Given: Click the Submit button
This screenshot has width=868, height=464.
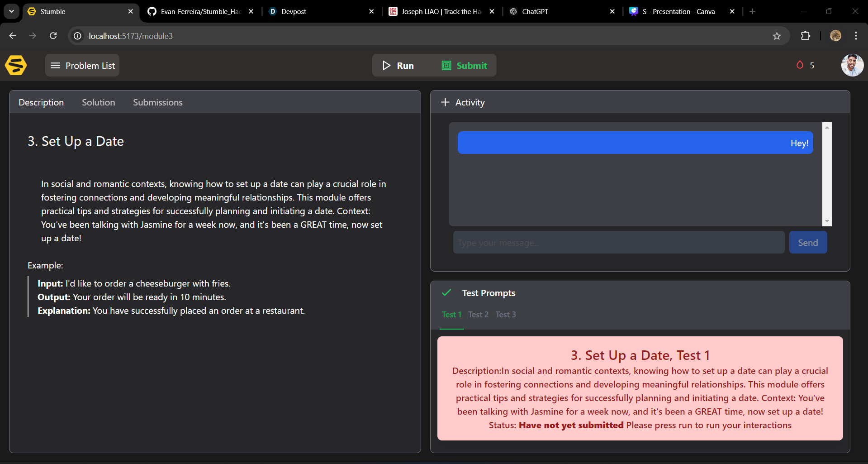Looking at the screenshot, I should [x=465, y=65].
